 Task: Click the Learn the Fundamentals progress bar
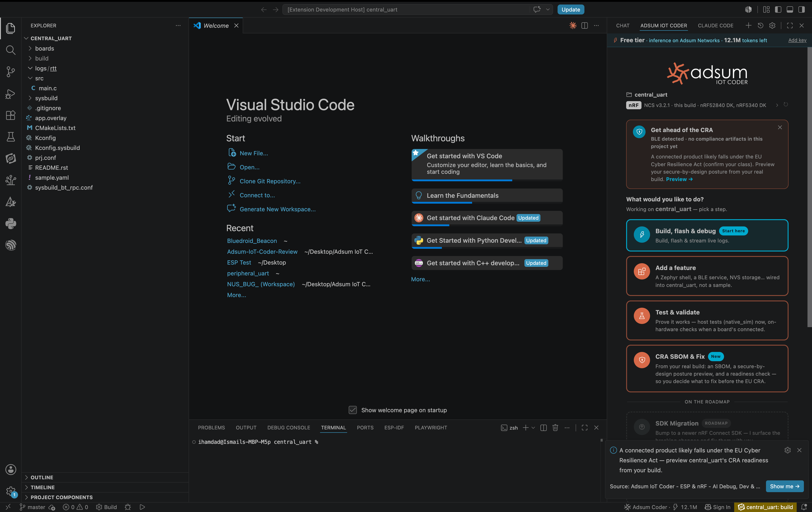coord(487,202)
